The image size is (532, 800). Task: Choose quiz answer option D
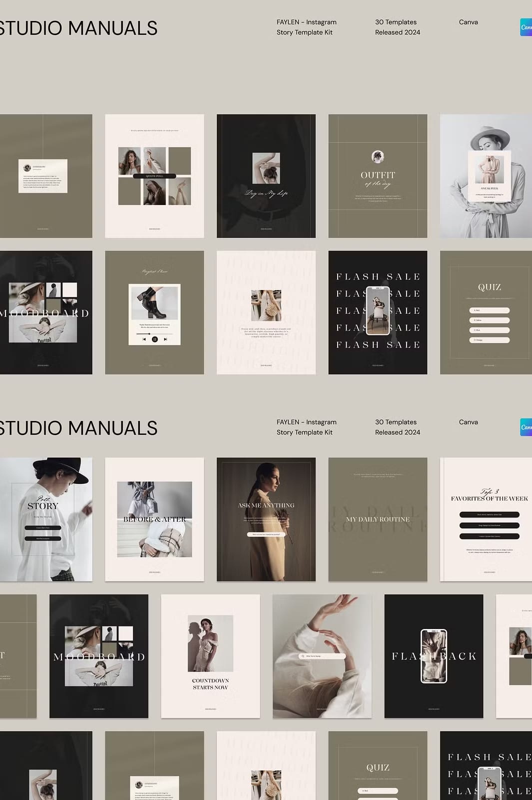pos(489,340)
